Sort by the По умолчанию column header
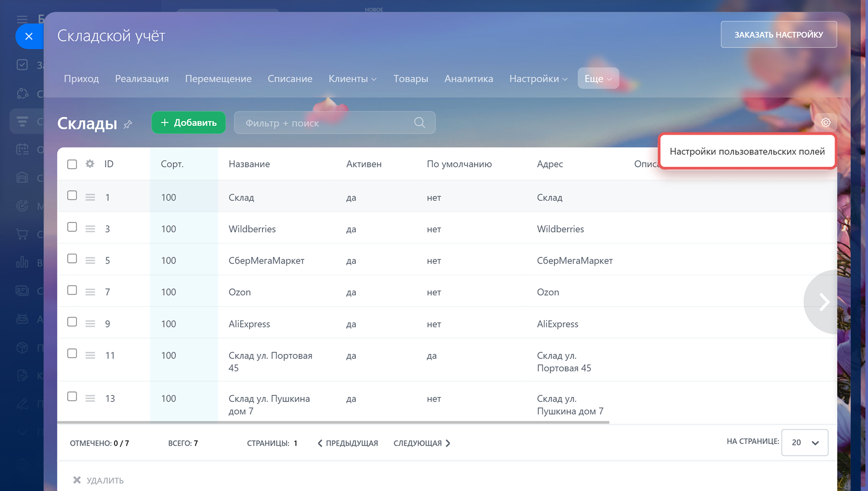The image size is (868, 491). click(x=459, y=164)
